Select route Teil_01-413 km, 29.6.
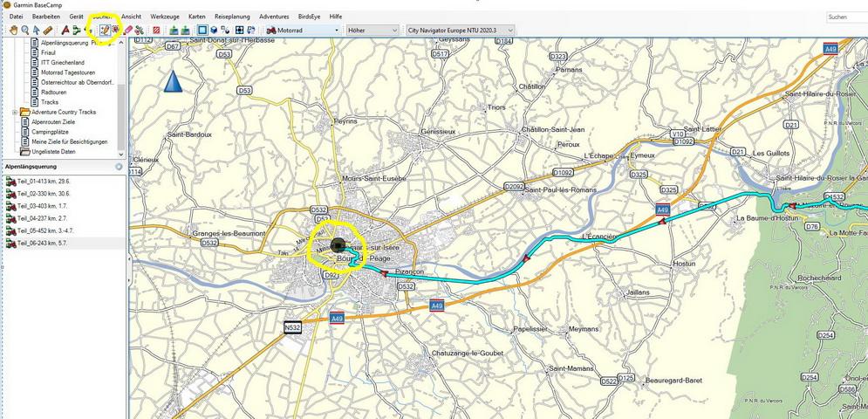This screenshot has height=419, width=868. click(x=44, y=182)
